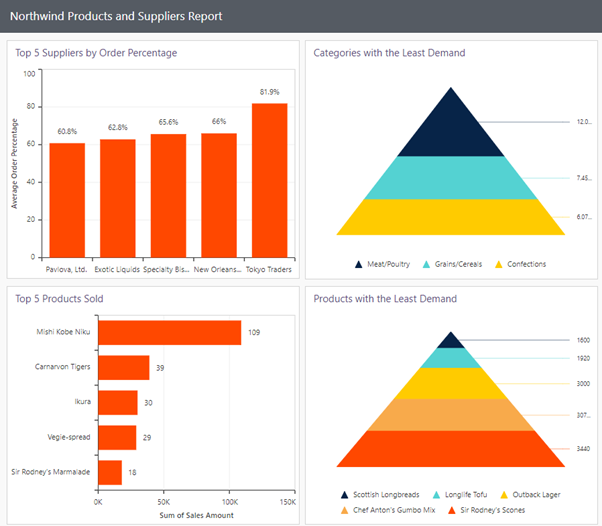Screen dimensions: 602x526
Task: Click the Carnarvon Tigers sales bar
Action: pyautogui.click(x=123, y=367)
